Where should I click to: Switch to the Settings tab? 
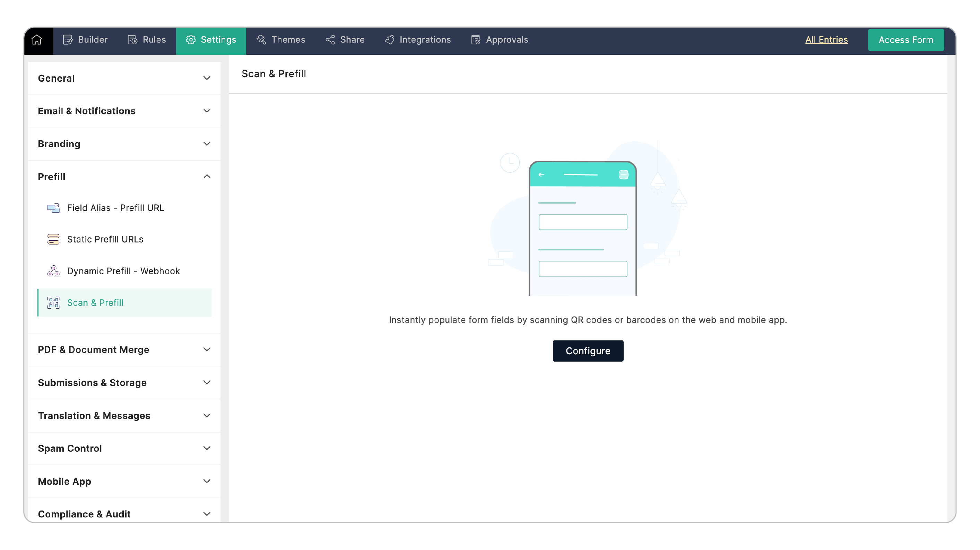pos(211,39)
